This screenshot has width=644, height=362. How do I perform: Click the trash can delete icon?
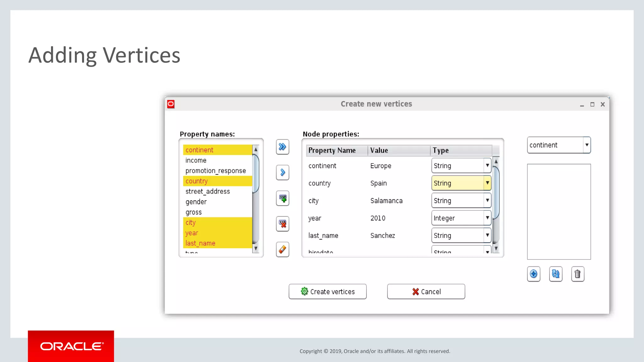click(x=578, y=274)
